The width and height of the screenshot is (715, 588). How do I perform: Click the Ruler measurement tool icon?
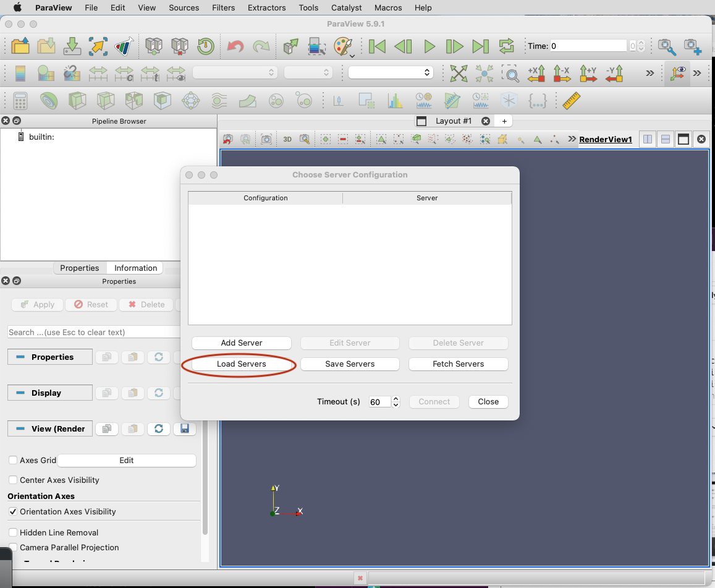tap(572, 100)
